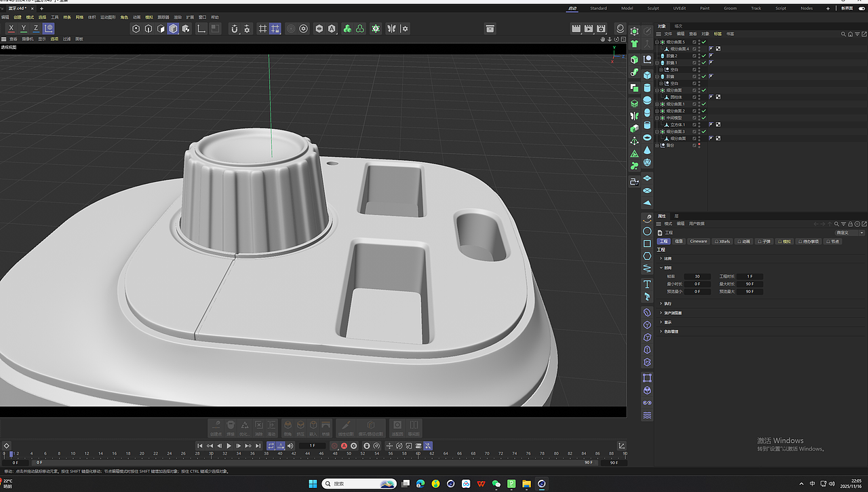
Task: Play the animation forward
Action: (x=229, y=446)
